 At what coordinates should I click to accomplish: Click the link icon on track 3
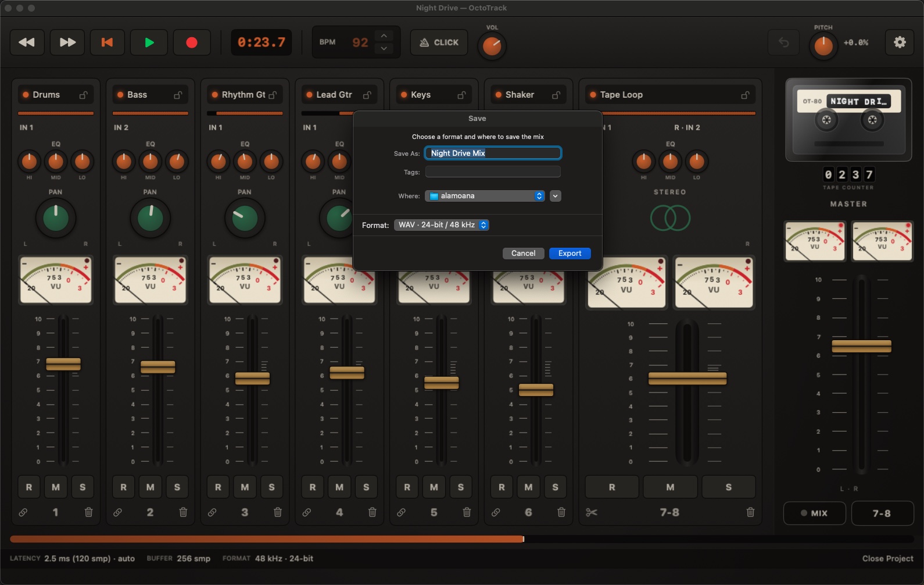pyautogui.click(x=212, y=512)
